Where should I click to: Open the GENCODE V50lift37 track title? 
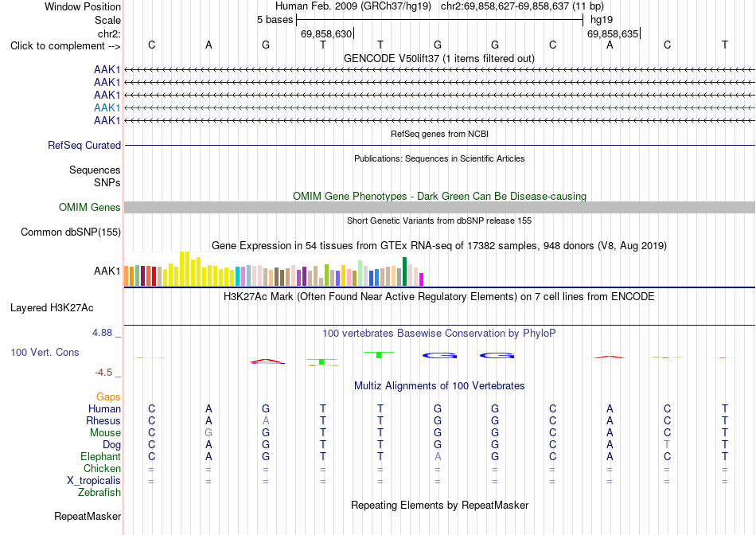click(x=438, y=58)
